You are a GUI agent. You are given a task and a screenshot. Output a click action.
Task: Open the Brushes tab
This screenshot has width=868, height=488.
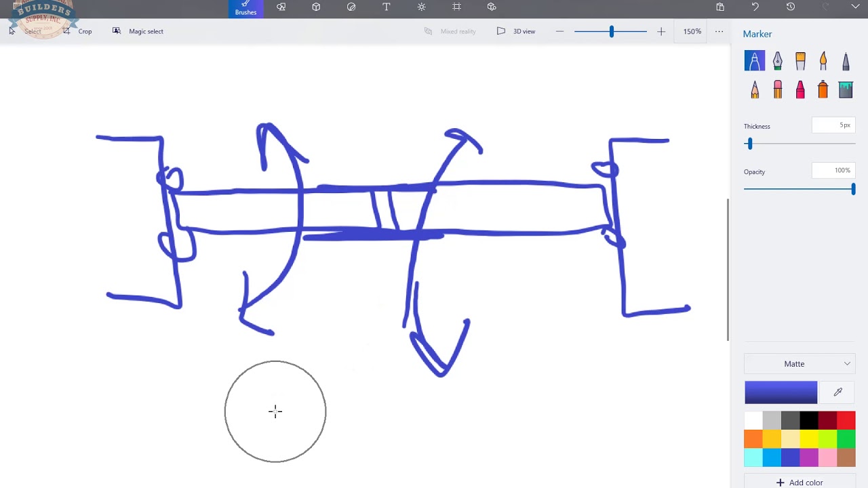245,9
